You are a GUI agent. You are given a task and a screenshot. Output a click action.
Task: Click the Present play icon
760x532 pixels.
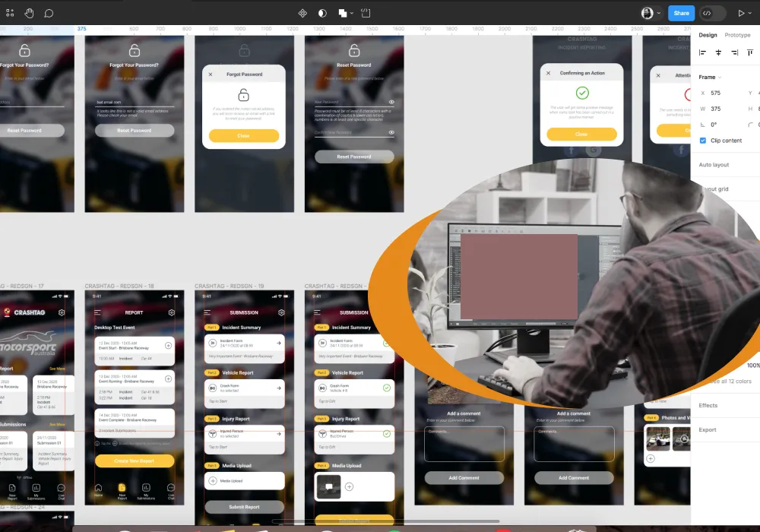click(741, 13)
